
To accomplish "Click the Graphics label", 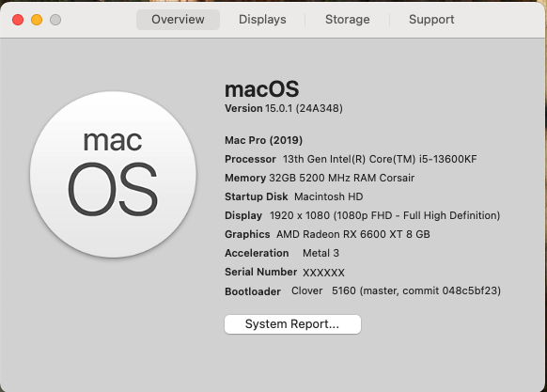I will (247, 234).
